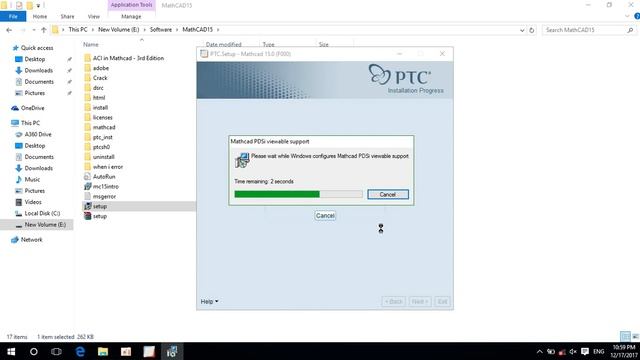Click the green installation progress bar
Image resolution: width=640 pixels, height=360 pixels.
point(298,194)
